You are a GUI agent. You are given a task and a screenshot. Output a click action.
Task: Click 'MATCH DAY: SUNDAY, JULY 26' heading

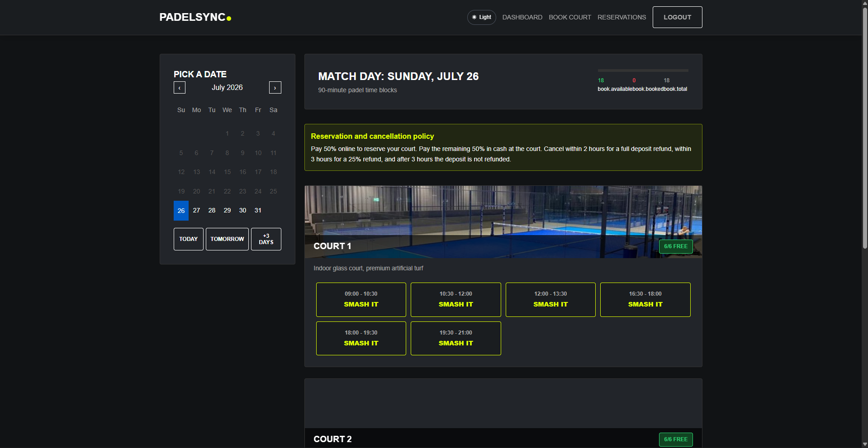point(398,76)
